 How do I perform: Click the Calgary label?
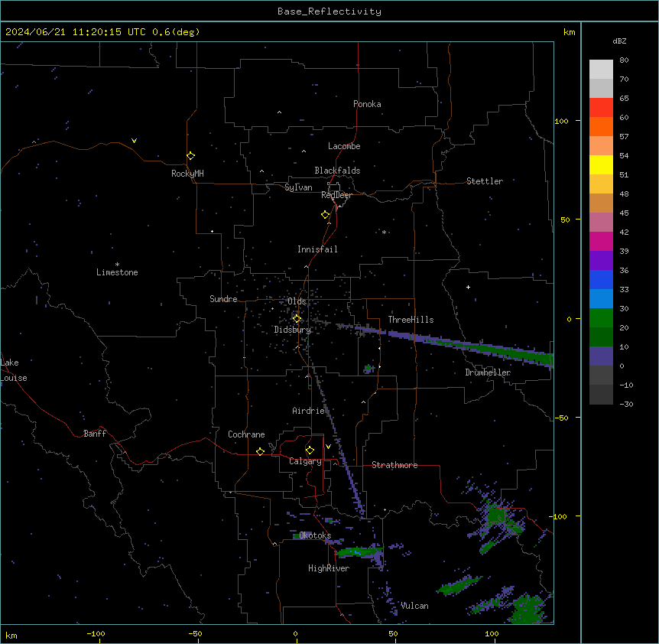[x=305, y=461]
